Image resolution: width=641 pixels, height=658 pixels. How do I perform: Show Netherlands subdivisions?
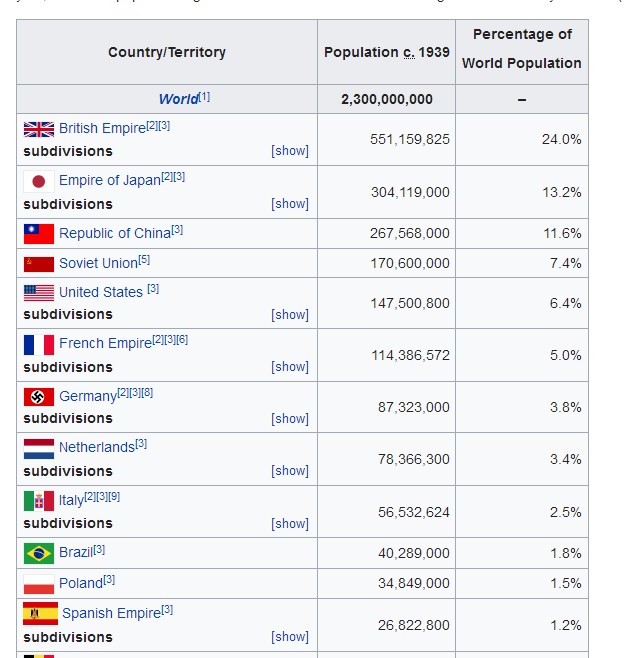[x=290, y=471]
